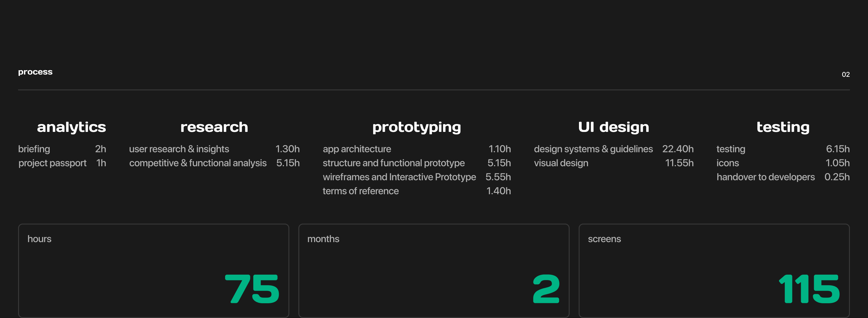Click 'wireframes and Interactive Prototype' text
The height and width of the screenshot is (318, 868).
point(399,177)
